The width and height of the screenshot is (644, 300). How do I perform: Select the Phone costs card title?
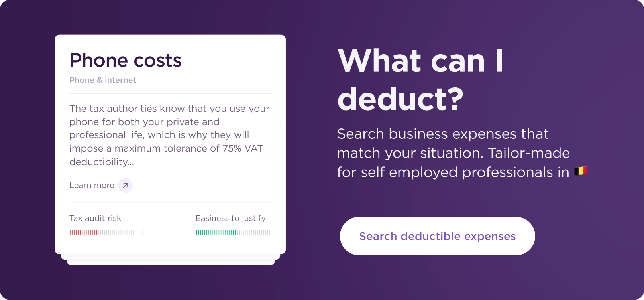coord(126,61)
